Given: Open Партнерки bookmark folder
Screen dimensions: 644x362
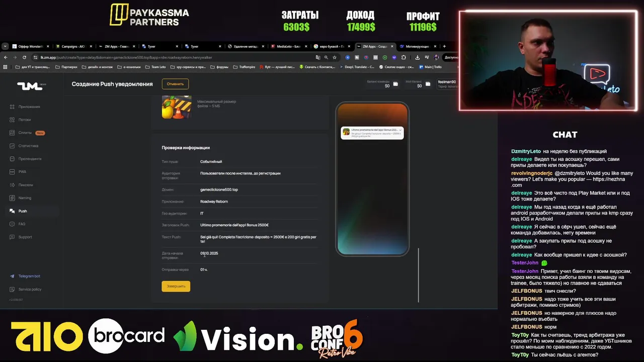Looking at the screenshot, I should point(66,67).
